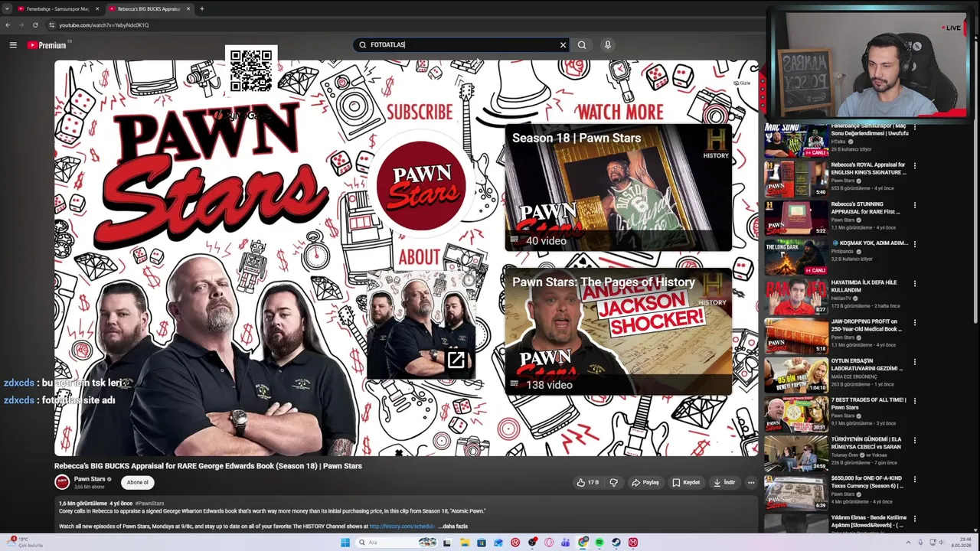The image size is (980, 551).
Task: Open $650,000 Texas Currency video thumbnail
Action: point(796,493)
